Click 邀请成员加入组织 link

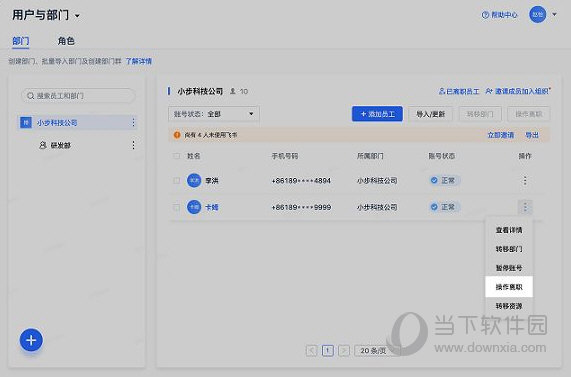[x=518, y=91]
